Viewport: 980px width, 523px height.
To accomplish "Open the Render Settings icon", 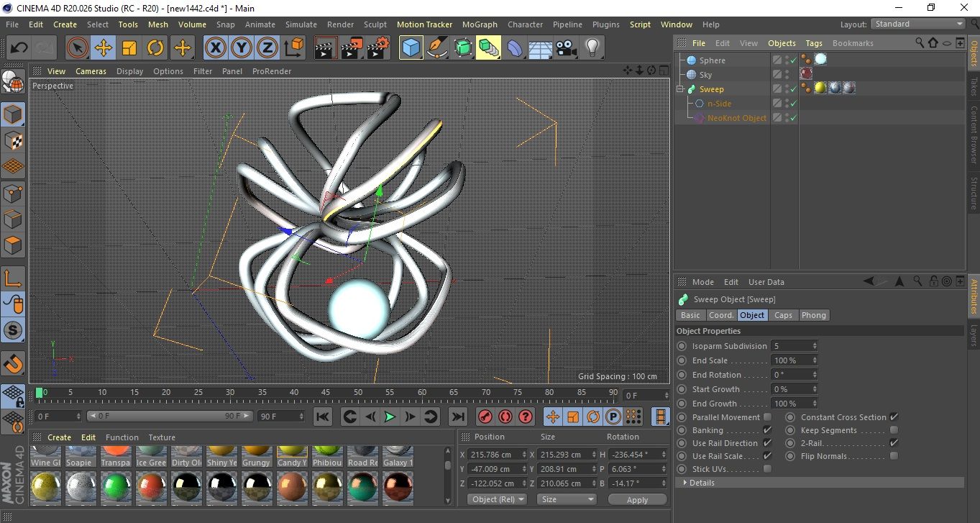I will tap(376, 48).
